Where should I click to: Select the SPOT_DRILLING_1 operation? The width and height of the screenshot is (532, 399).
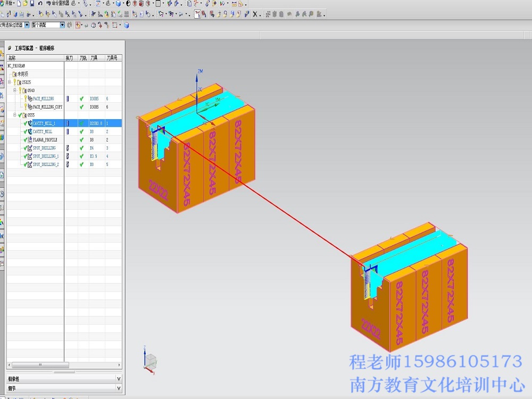[x=46, y=156]
